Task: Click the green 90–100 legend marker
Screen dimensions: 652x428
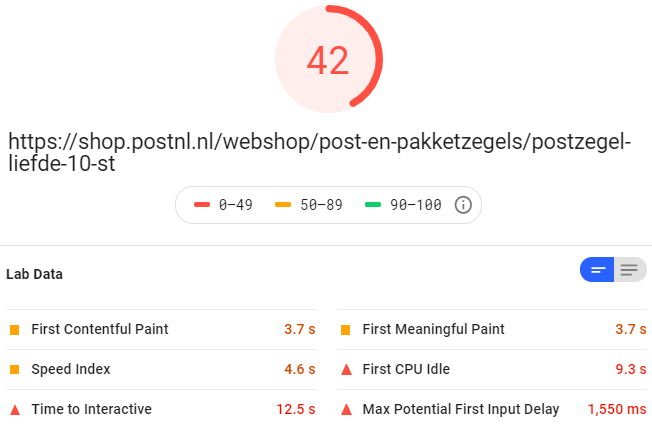Action: [373, 204]
